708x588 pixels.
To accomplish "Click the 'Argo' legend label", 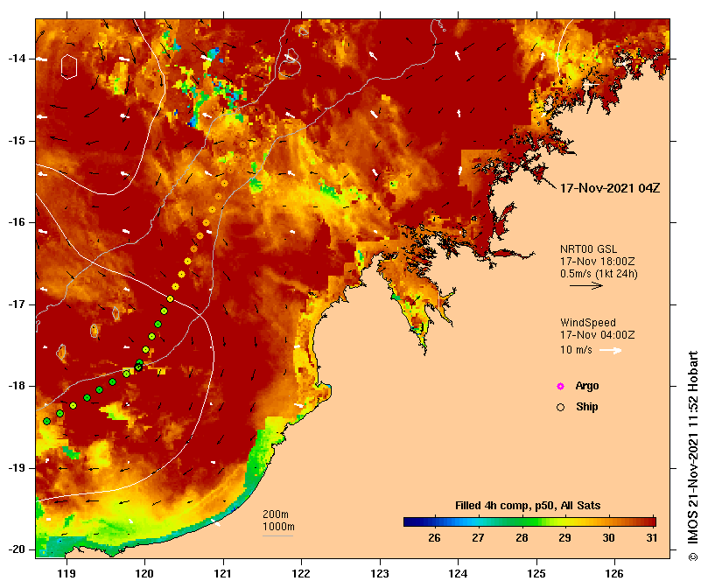I will point(587,386).
